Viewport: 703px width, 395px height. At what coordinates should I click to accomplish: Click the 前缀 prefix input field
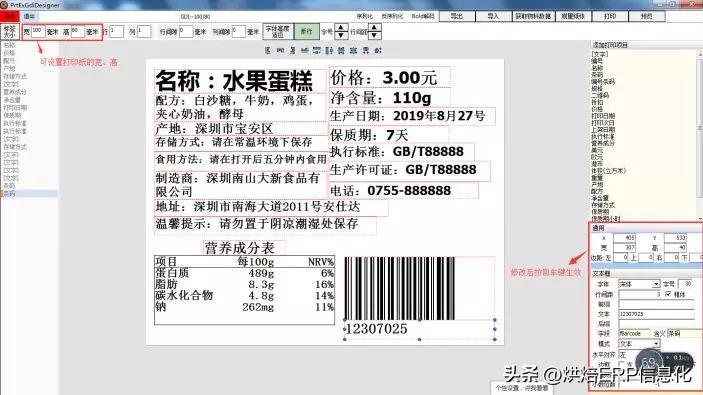(656, 304)
